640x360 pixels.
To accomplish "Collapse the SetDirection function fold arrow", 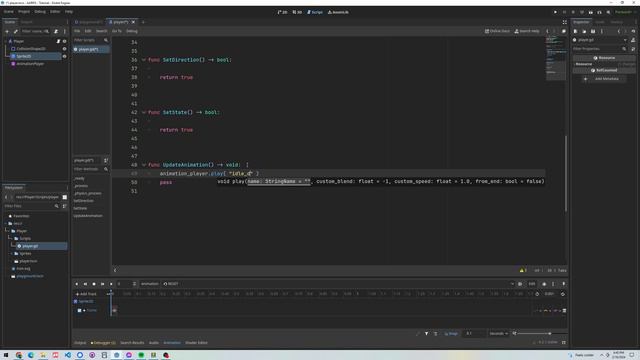I will click(x=144, y=60).
